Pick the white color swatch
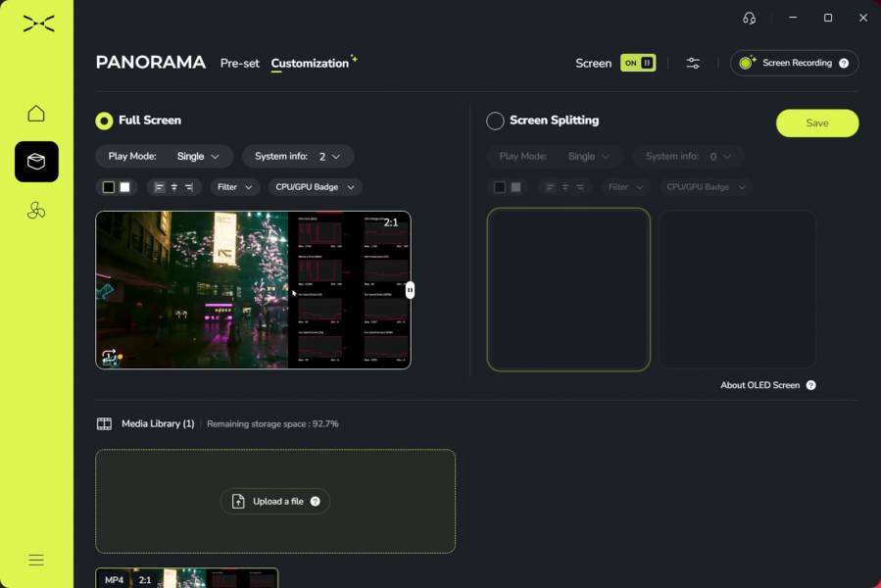The height and width of the screenshot is (588, 881). click(x=124, y=187)
